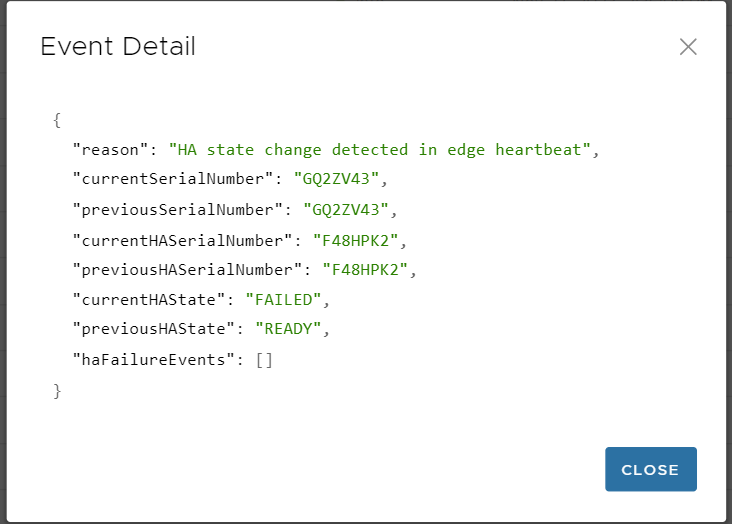The image size is (732, 524).
Task: Click the "previousHASerialNumber" key
Action: click(x=187, y=270)
